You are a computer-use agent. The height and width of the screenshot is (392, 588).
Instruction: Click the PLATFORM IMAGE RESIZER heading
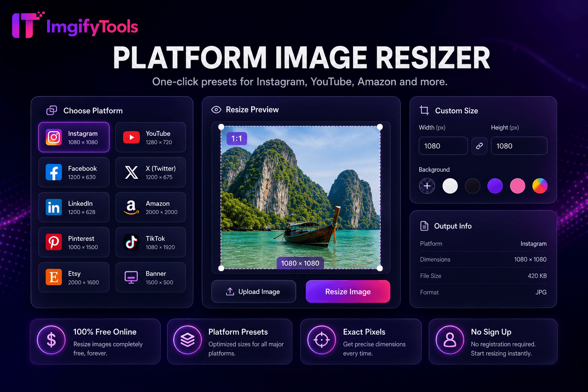(x=301, y=58)
